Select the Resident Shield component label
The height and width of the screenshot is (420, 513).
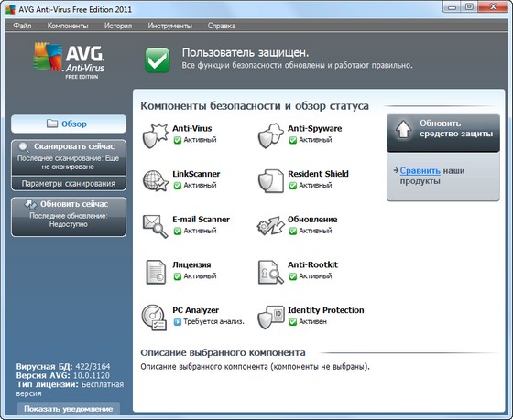pyautogui.click(x=318, y=174)
